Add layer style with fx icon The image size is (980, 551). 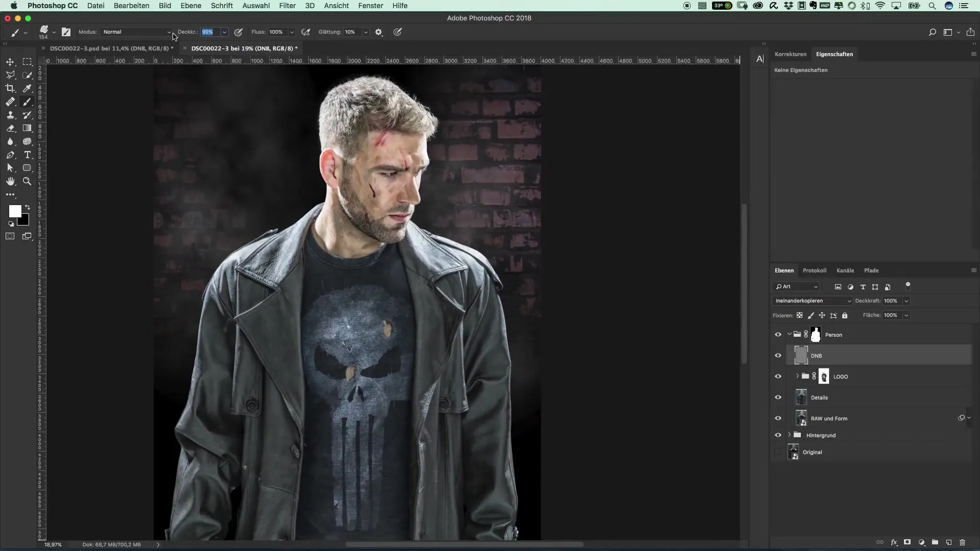pyautogui.click(x=894, y=542)
